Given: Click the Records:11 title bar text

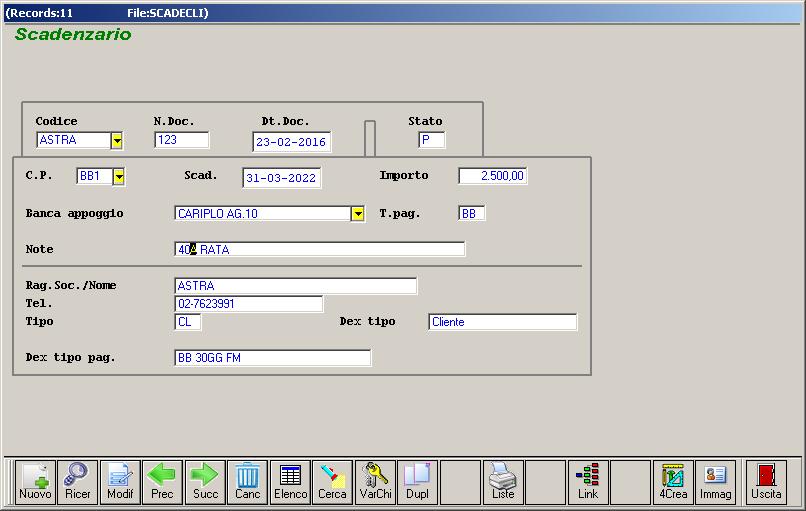Looking at the screenshot, I should (x=41, y=13).
